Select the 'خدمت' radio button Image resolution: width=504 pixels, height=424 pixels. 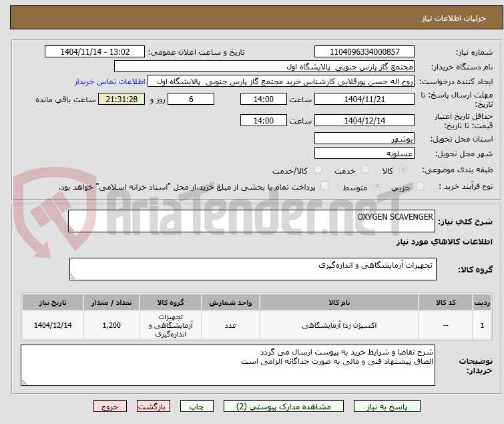(x=365, y=170)
